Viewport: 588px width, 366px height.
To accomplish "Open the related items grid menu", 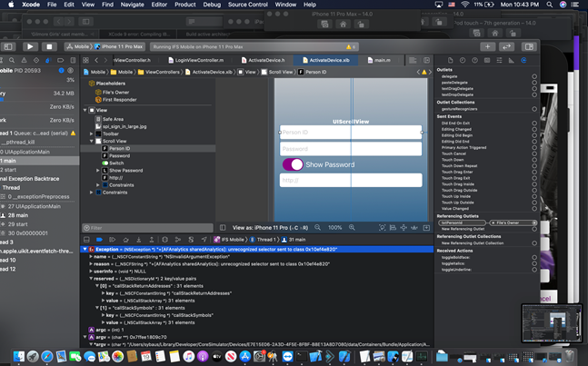I will click(x=85, y=60).
